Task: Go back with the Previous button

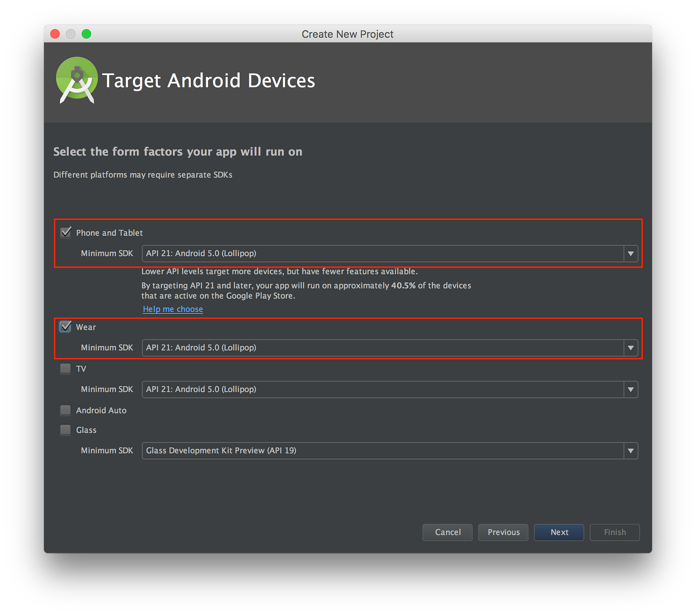Action: coord(503,532)
